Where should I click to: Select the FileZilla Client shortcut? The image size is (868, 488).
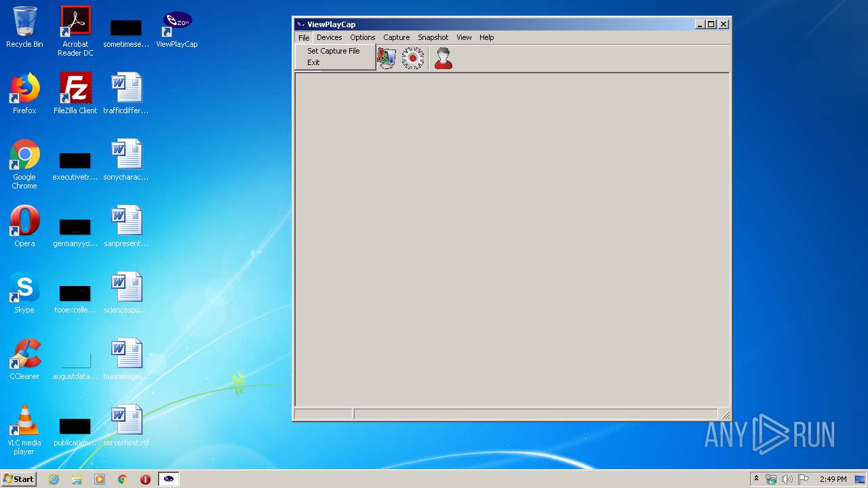(x=75, y=94)
